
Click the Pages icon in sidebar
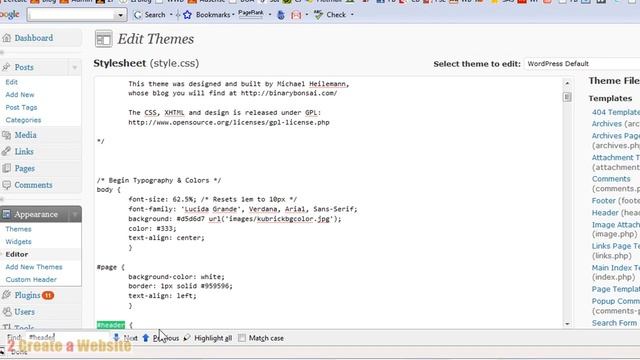[x=6, y=168]
